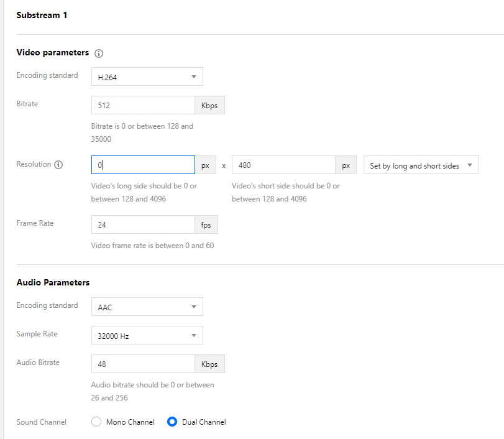Click the Resolution info icon

tap(58, 165)
